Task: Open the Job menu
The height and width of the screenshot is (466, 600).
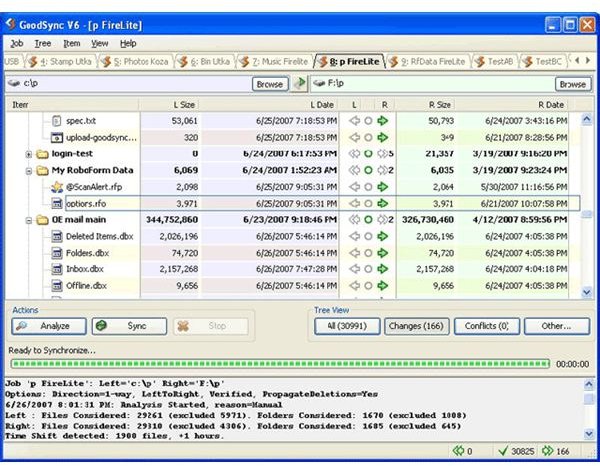Action: pos(16,44)
